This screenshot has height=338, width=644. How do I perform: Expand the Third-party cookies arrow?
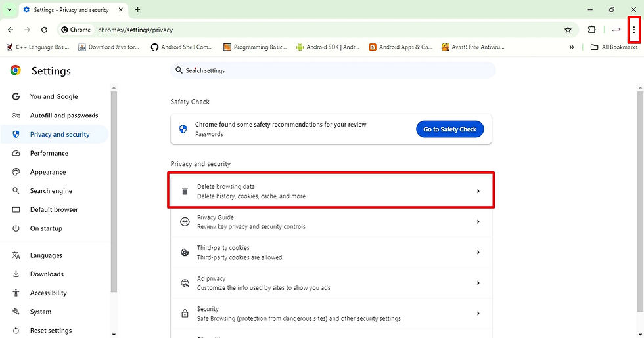coord(478,252)
